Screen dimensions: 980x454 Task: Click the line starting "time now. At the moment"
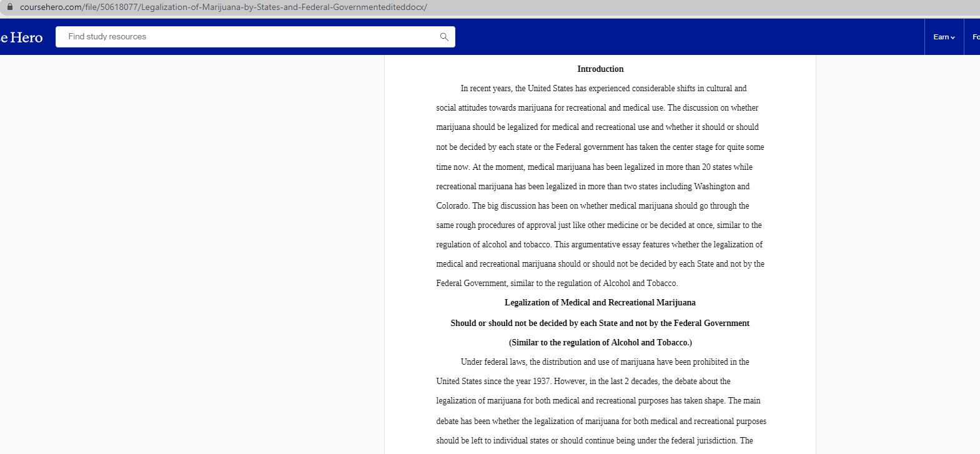(x=594, y=167)
